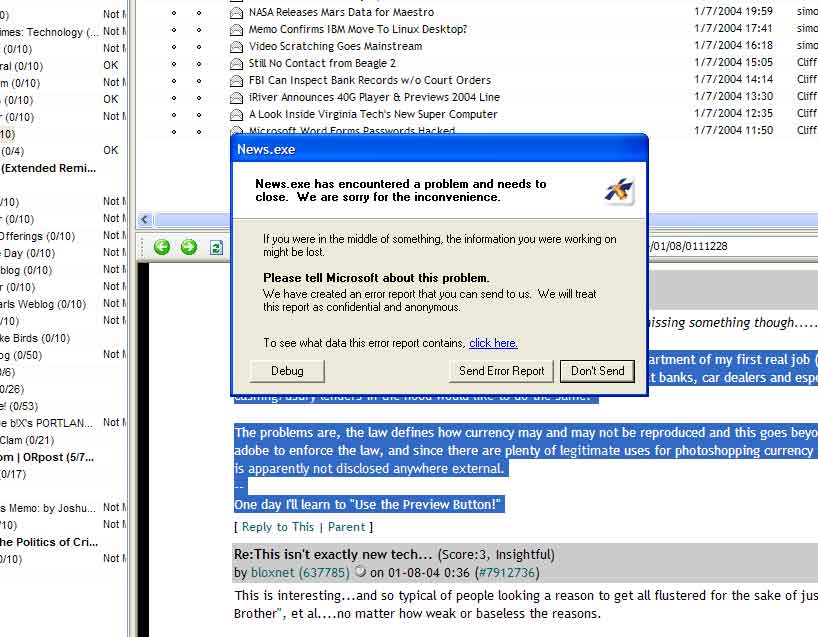Open 'NASA Releases Mars Data for Maestro' article

[341, 12]
